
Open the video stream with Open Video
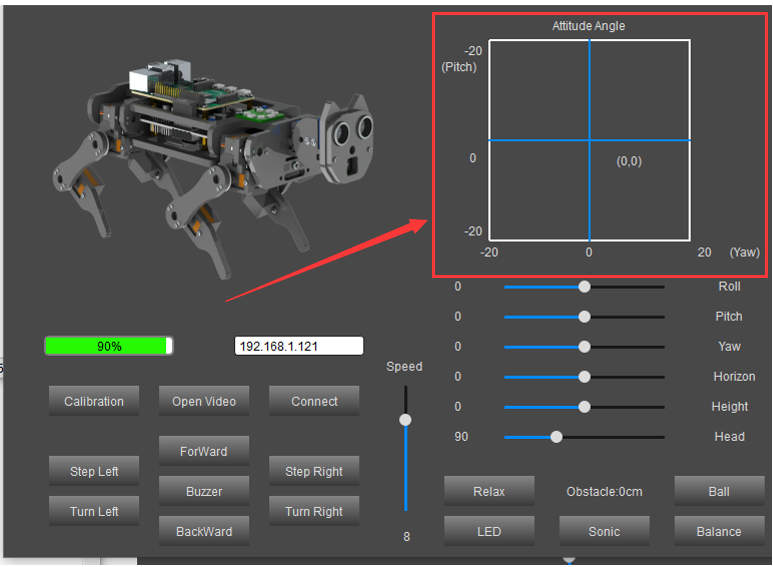point(204,401)
